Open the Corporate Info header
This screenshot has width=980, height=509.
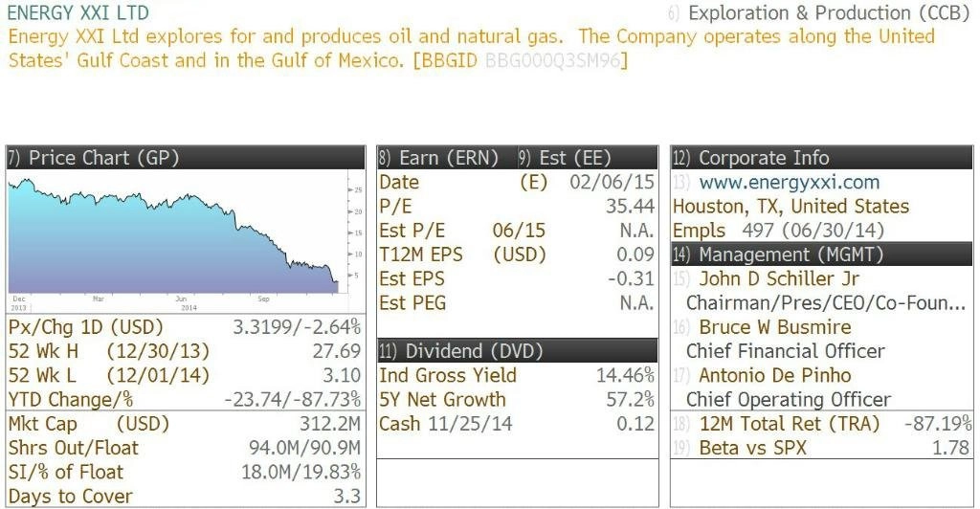[x=822, y=157]
